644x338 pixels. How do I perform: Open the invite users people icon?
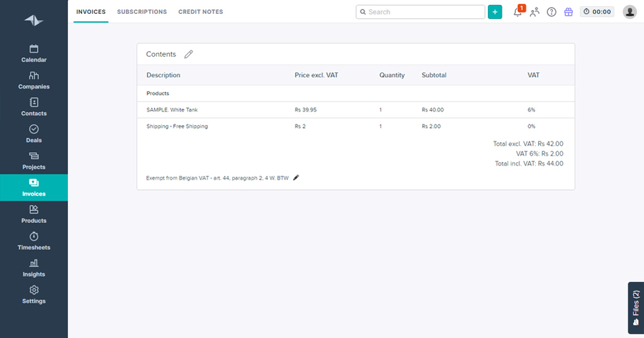[535, 12]
